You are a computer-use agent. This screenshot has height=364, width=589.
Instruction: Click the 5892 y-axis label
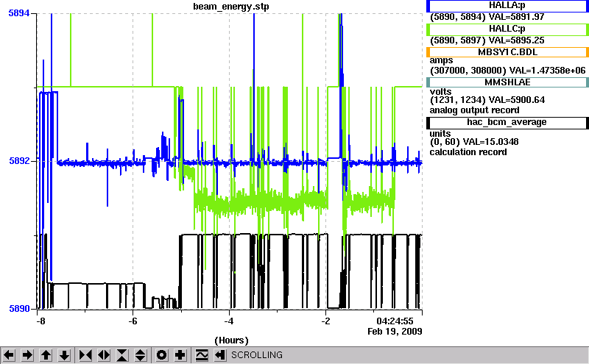click(x=19, y=160)
